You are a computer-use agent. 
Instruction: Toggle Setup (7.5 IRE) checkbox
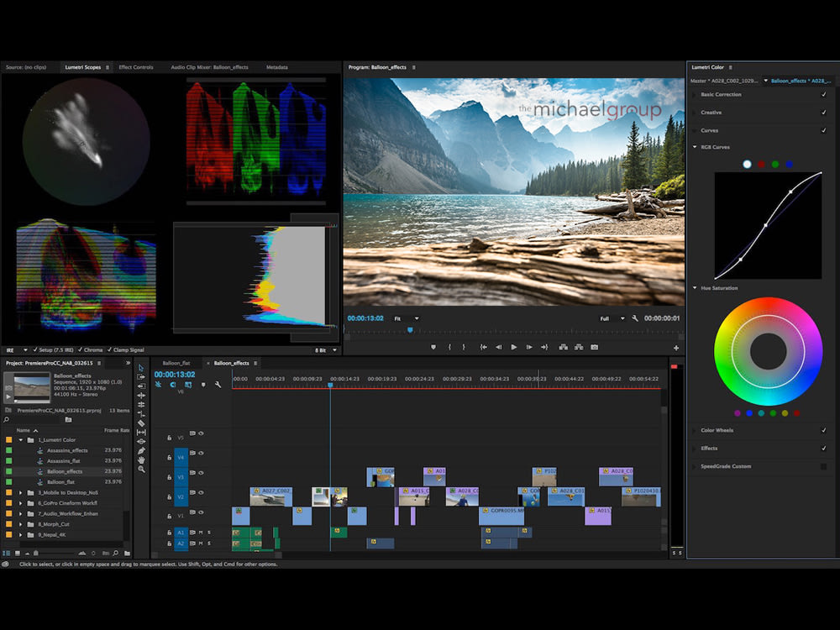35,349
